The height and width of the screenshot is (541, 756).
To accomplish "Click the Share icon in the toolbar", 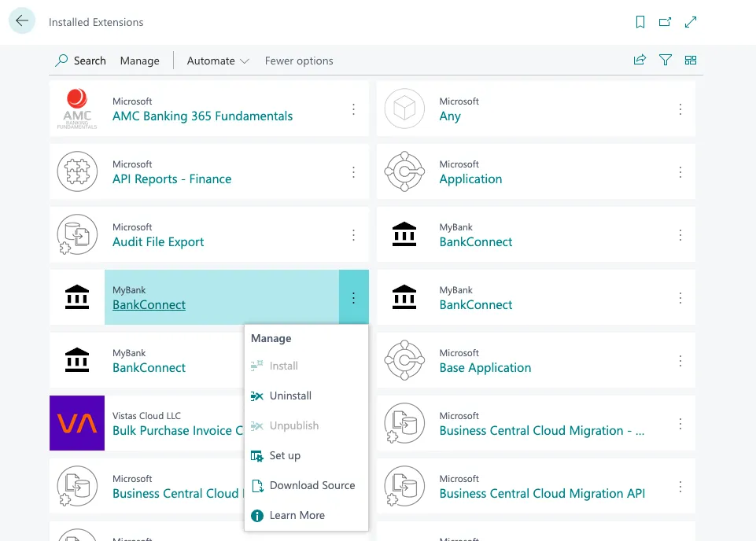I will (640, 60).
